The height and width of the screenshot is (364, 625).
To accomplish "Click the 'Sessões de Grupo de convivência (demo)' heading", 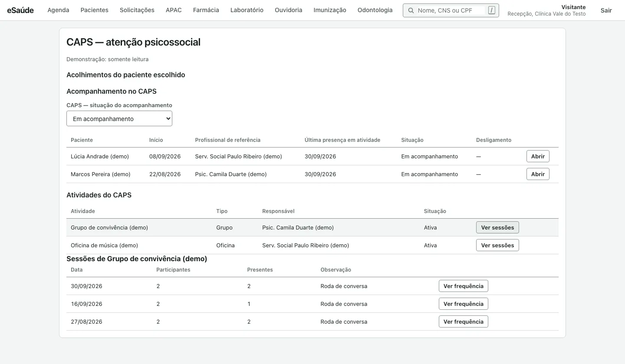I will (x=137, y=259).
